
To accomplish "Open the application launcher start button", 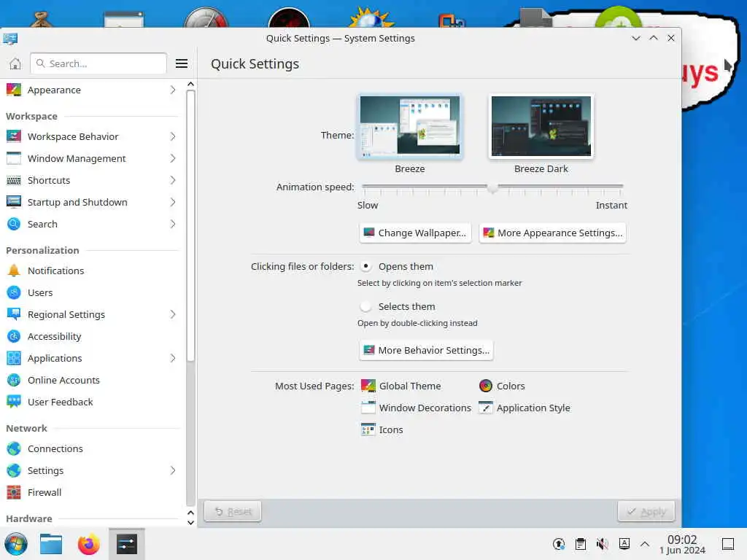I will [16, 544].
